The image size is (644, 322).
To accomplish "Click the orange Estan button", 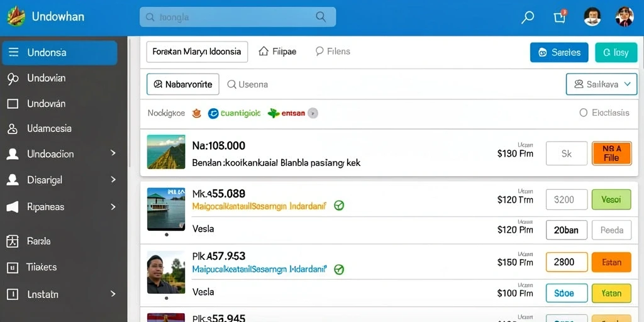I will pos(611,262).
